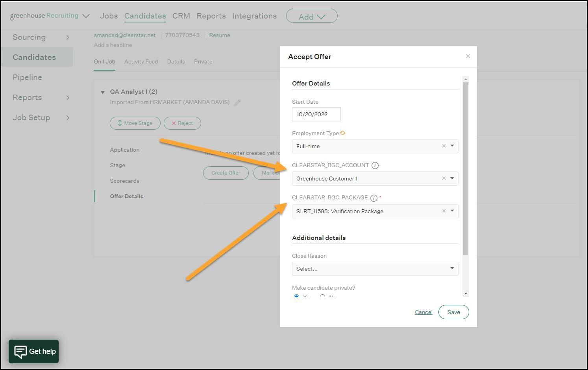Open the Reports menu in top navigation
Viewport: 588px width, 370px height.
[211, 16]
